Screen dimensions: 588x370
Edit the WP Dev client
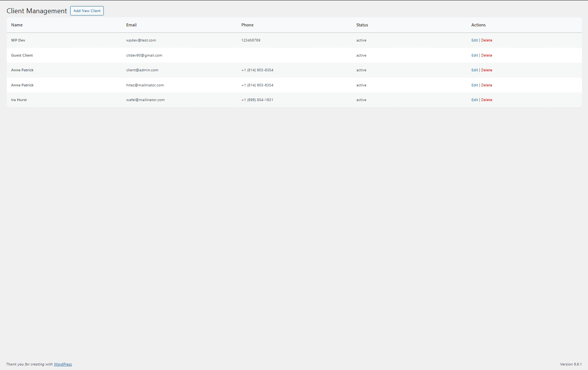[x=474, y=40]
